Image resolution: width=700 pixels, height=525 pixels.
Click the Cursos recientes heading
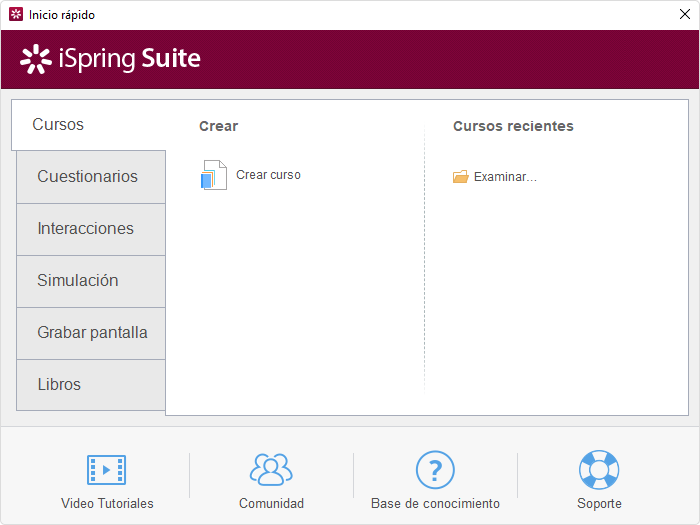pos(513,126)
